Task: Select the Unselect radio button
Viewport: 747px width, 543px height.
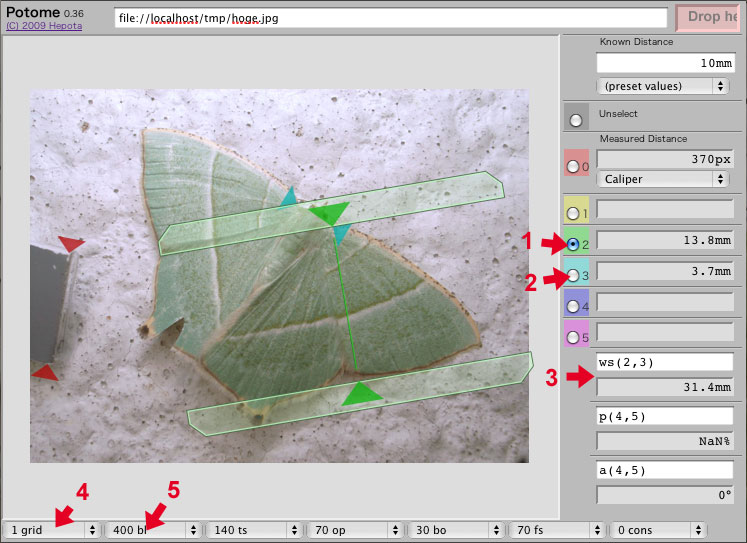Action: [x=575, y=120]
